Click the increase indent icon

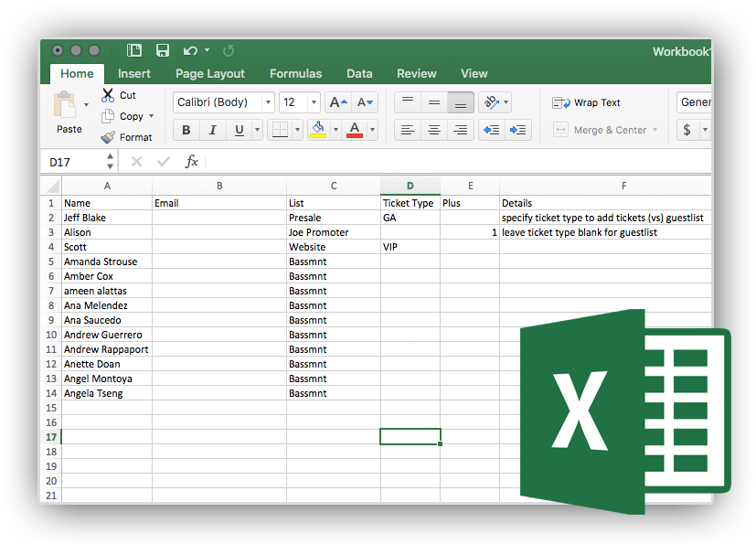(x=518, y=130)
